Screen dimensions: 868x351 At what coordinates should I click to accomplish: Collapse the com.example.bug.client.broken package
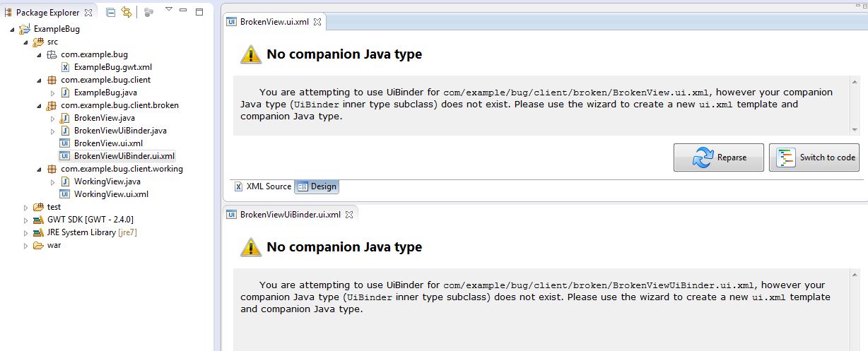[x=39, y=106]
